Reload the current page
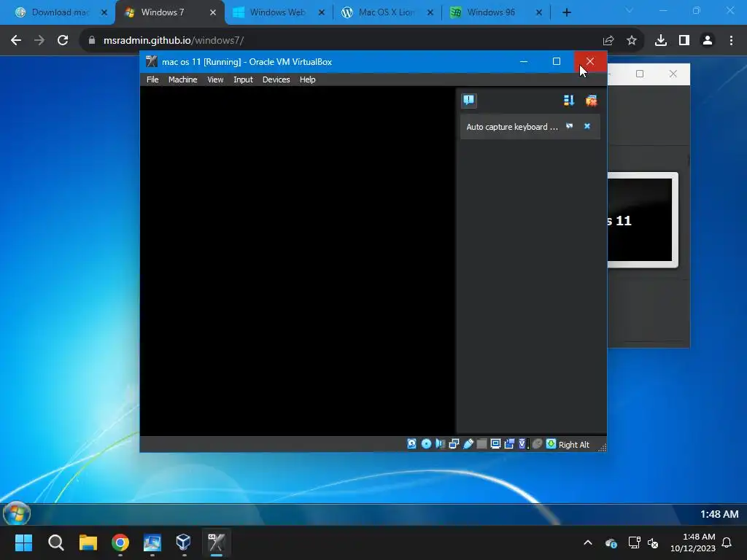The height and width of the screenshot is (560, 747). pos(63,41)
